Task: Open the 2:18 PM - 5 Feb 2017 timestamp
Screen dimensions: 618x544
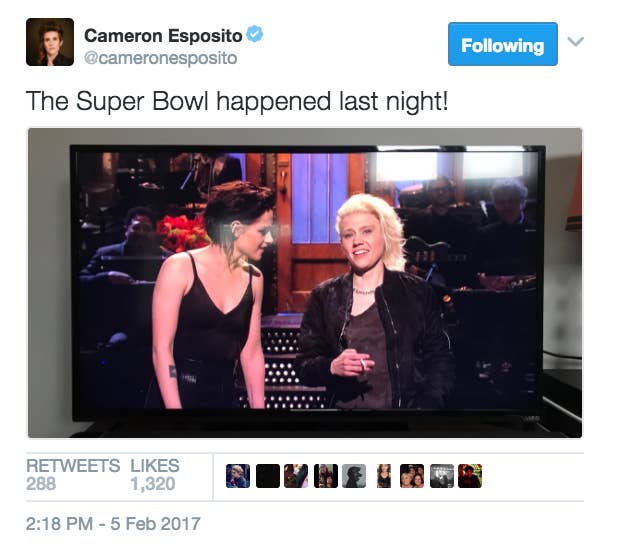Action: click(113, 524)
